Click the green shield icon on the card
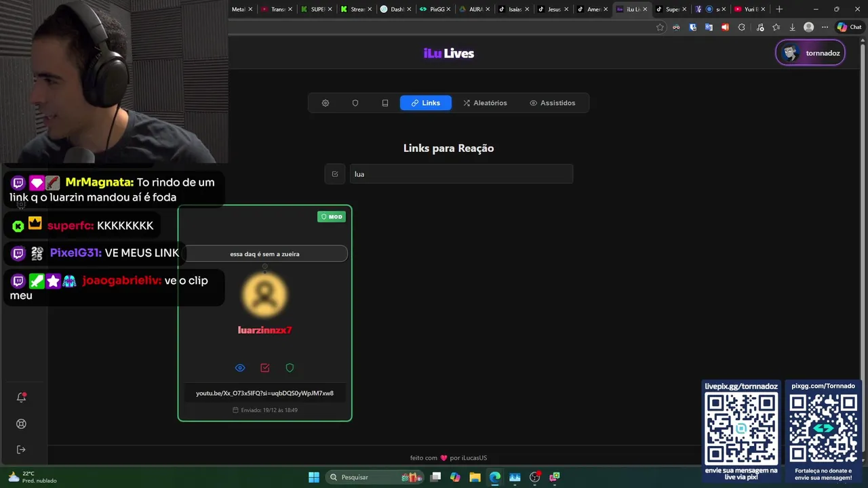The image size is (868, 488). 290,368
